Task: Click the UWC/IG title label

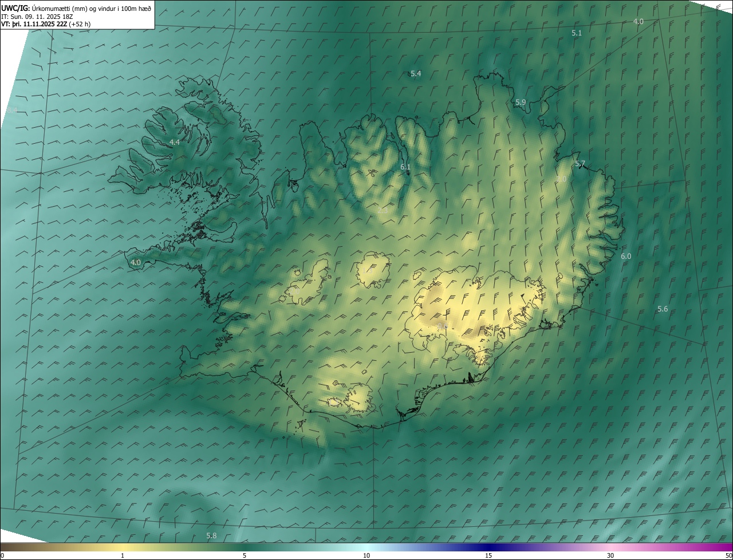Action: coord(15,7)
